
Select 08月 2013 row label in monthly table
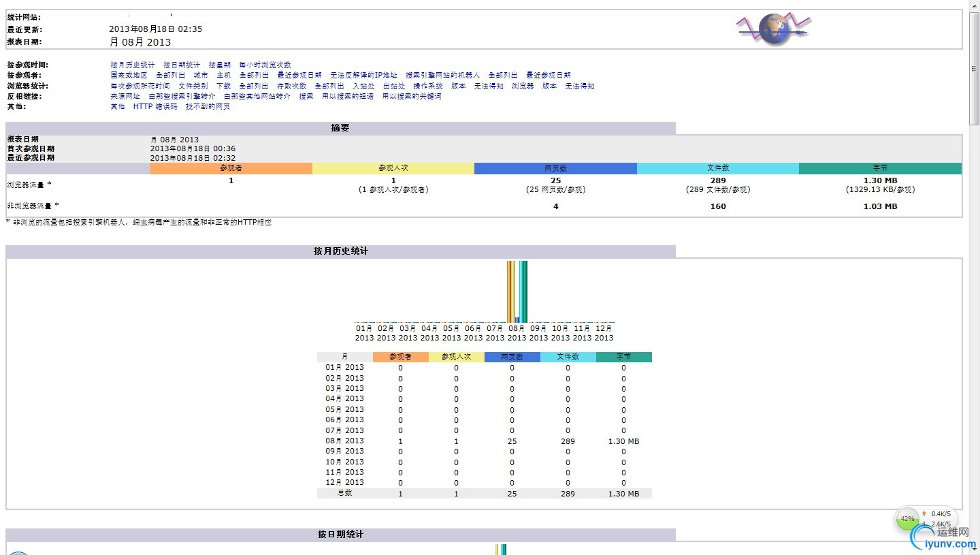click(x=344, y=441)
